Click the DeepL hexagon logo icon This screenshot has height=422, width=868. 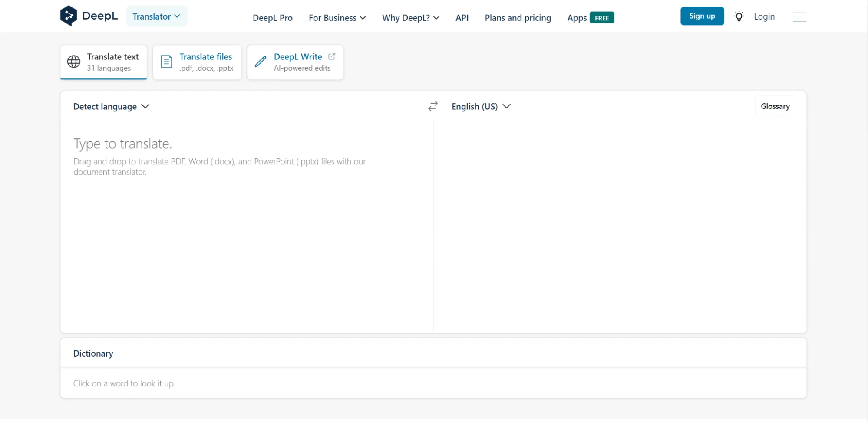pos(68,16)
